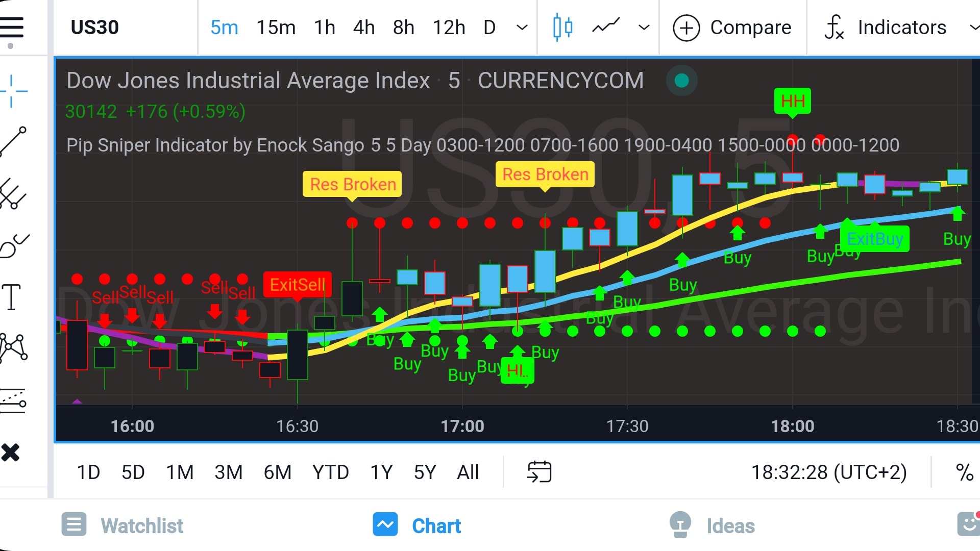Open the hamburger menu
The width and height of the screenshot is (980, 551).
pyautogui.click(x=12, y=27)
